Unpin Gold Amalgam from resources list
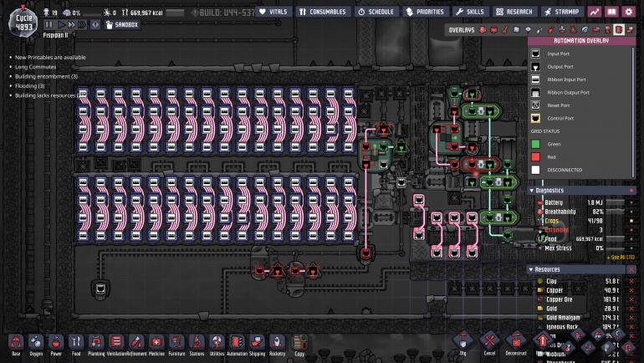 click(x=631, y=318)
